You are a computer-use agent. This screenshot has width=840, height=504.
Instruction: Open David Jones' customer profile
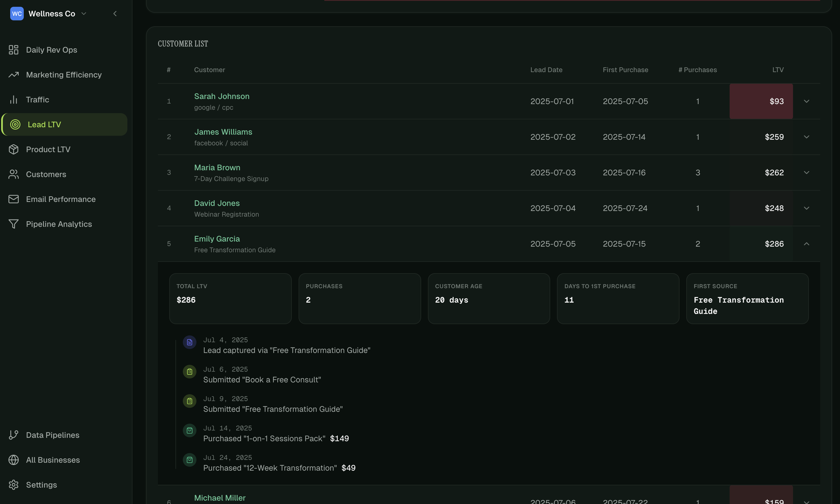(x=217, y=203)
